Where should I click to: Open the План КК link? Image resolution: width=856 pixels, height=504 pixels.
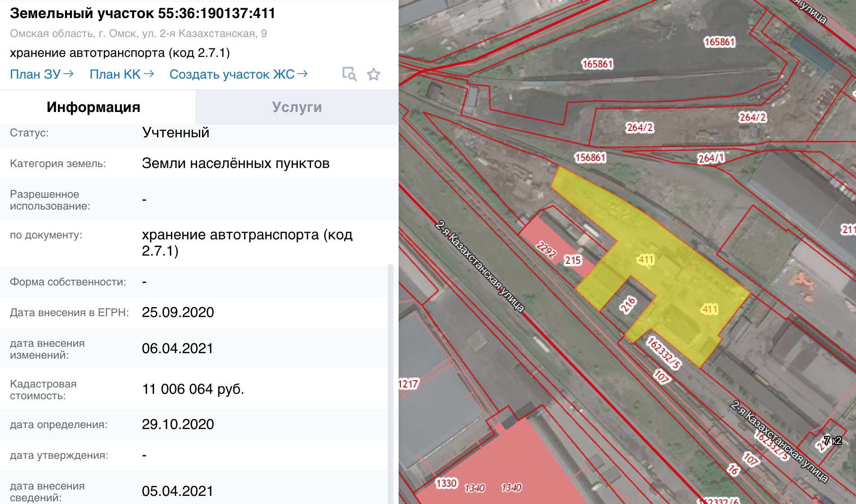tap(122, 74)
